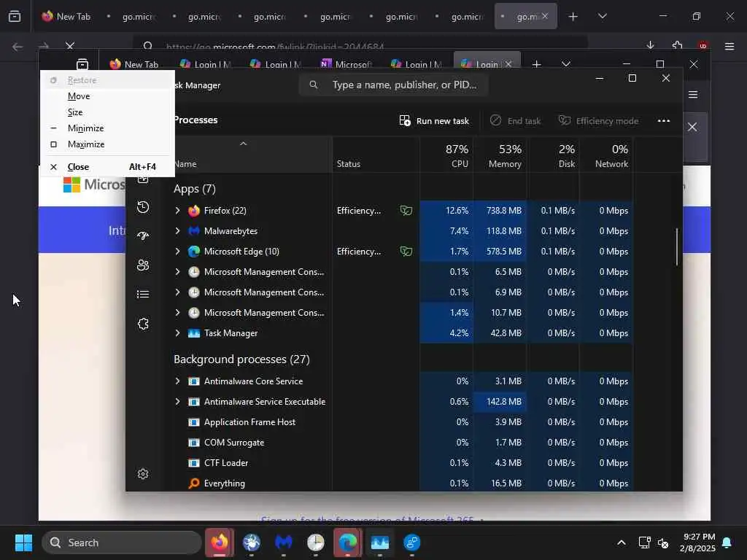
Task: Open Users page in Task Manager sidebar
Action: pos(143,265)
